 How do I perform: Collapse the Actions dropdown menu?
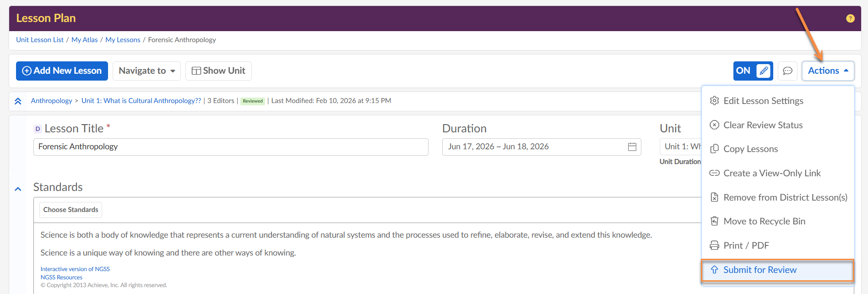tap(828, 71)
